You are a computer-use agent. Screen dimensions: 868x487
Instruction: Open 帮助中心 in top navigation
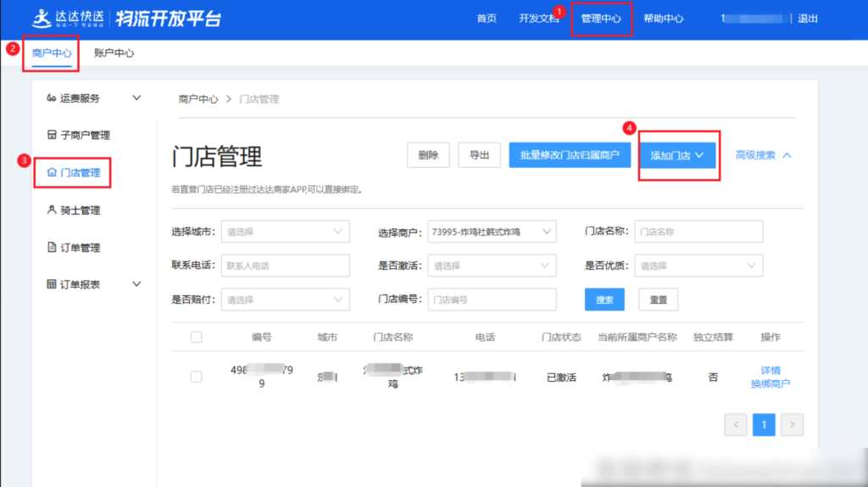(663, 19)
